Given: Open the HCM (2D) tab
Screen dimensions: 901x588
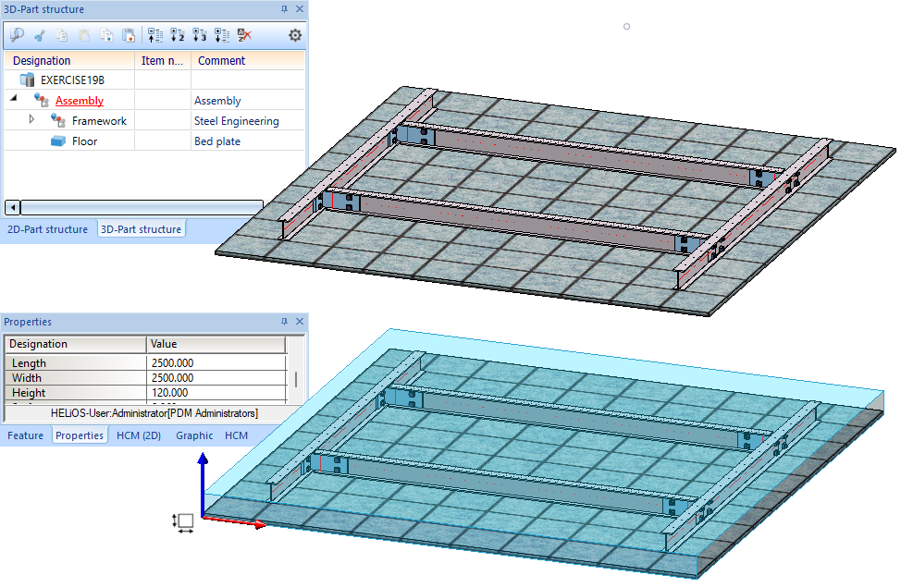Looking at the screenshot, I should point(139,435).
